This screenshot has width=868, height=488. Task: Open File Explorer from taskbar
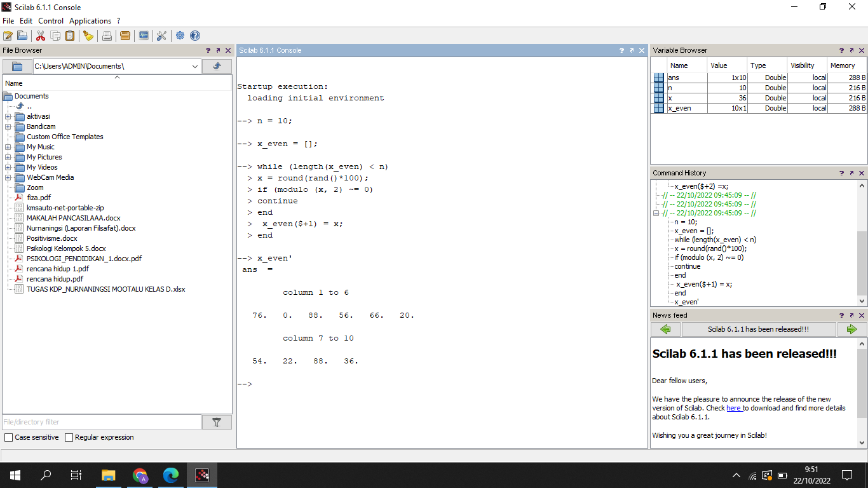109,475
